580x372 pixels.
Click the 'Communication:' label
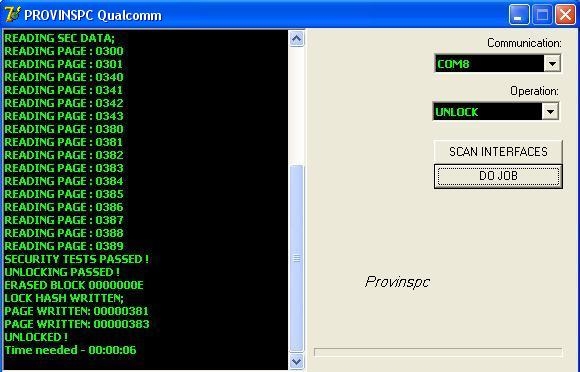(x=524, y=43)
